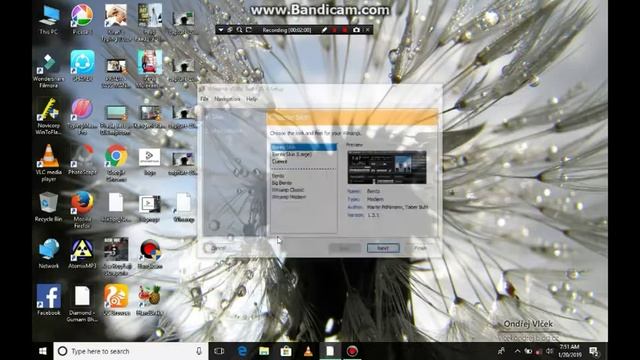Viewport: 640px width, 360px height.
Task: Open TypingMaster Pro desktop shortcut
Action: pos(82,117)
